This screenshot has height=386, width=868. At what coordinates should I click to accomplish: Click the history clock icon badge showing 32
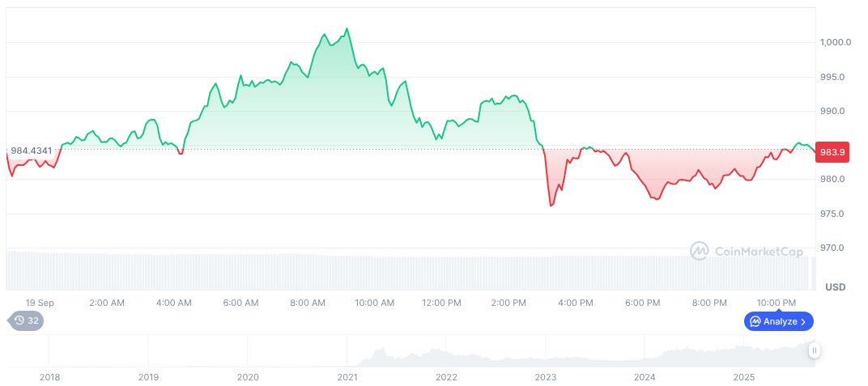pyautogui.click(x=26, y=320)
